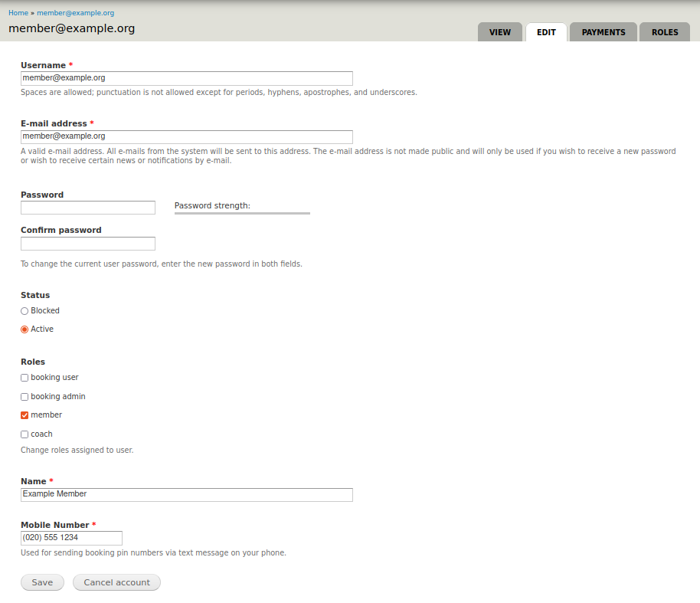Screen dimensions: 700x603
Task: Go to the ROLES tab
Action: 664,32
